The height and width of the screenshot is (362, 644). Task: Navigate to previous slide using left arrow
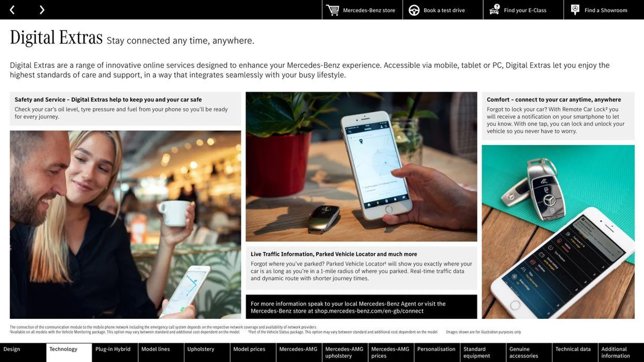point(12,9)
